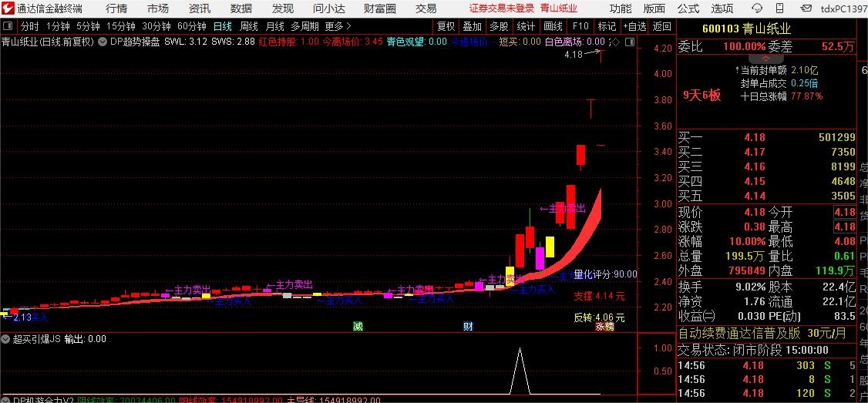The width and height of the screenshot is (868, 403).
Task: Open the 发现 menu
Action: tap(283, 8)
